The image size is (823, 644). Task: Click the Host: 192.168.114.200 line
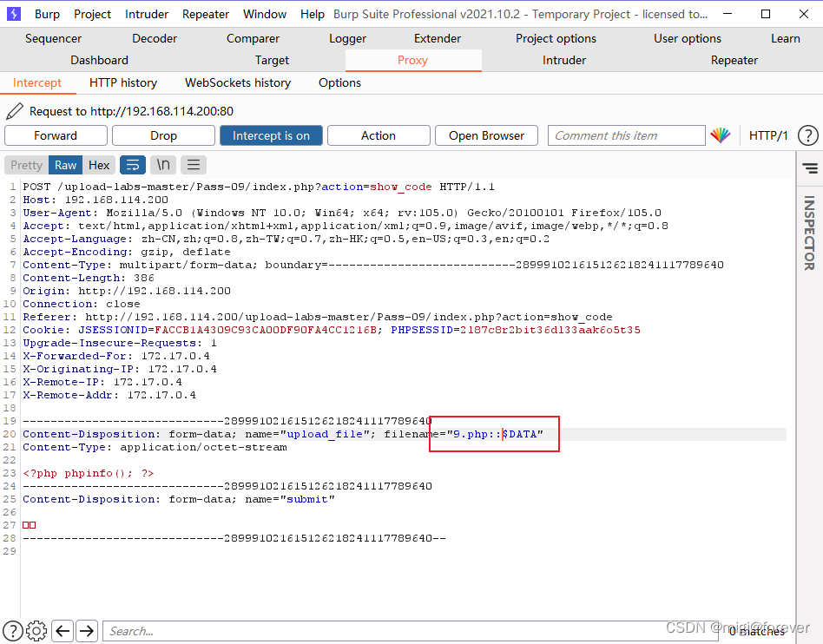pyautogui.click(x=95, y=200)
